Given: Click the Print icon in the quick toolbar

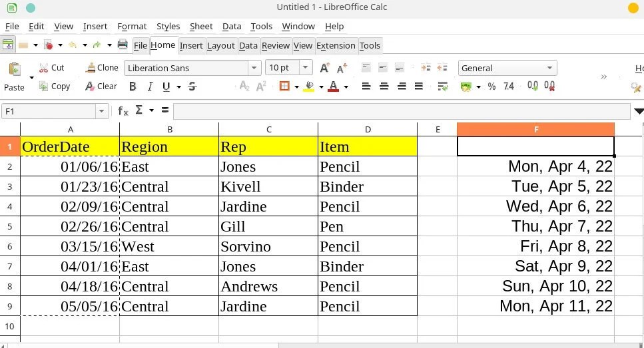Looking at the screenshot, I should [123, 45].
